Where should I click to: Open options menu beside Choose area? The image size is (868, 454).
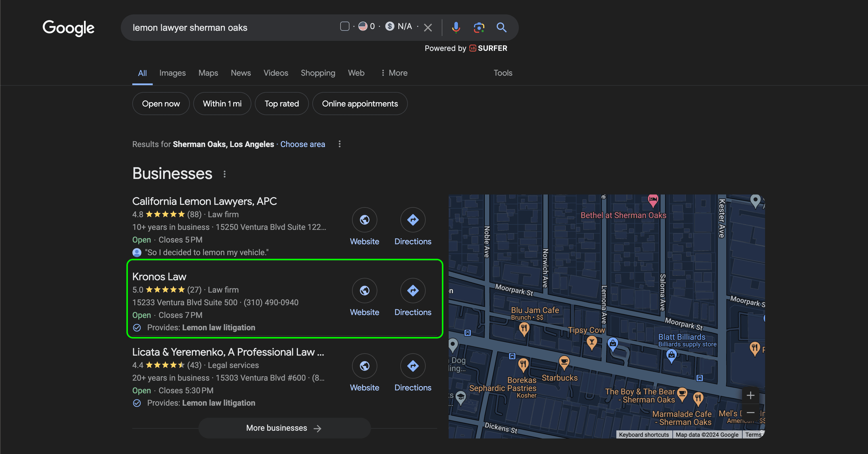[x=339, y=144]
